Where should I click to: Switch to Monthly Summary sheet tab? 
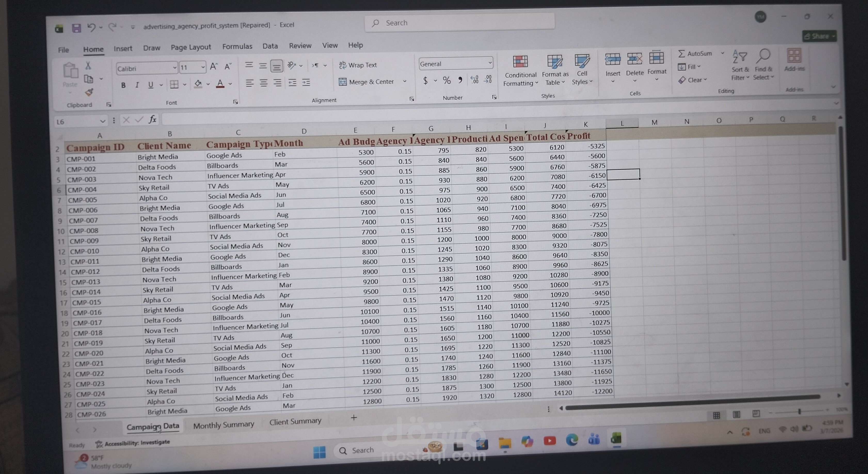pos(224,425)
